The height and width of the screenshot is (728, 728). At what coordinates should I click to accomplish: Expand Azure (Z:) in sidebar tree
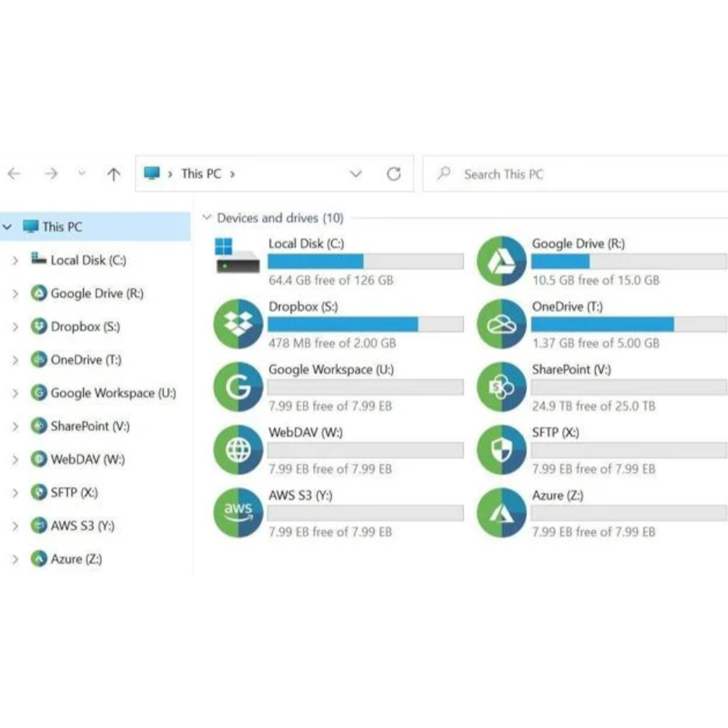tap(16, 559)
